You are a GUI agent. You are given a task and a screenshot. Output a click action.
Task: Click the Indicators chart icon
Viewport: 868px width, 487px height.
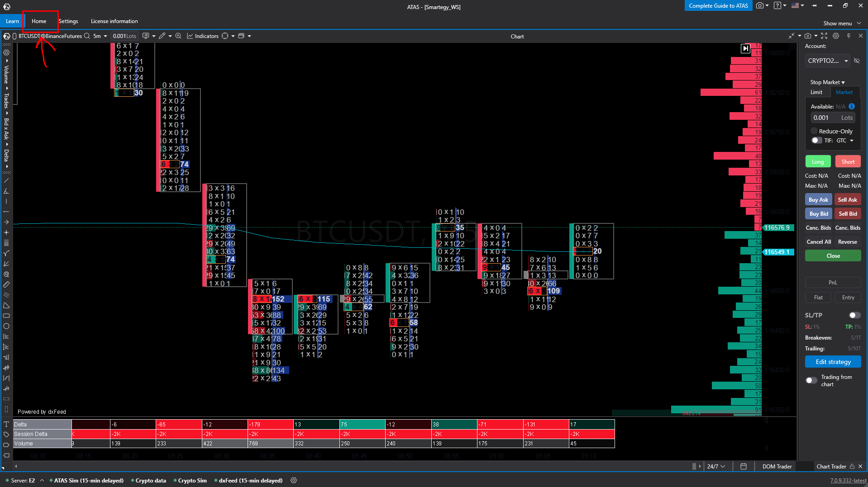coord(190,36)
